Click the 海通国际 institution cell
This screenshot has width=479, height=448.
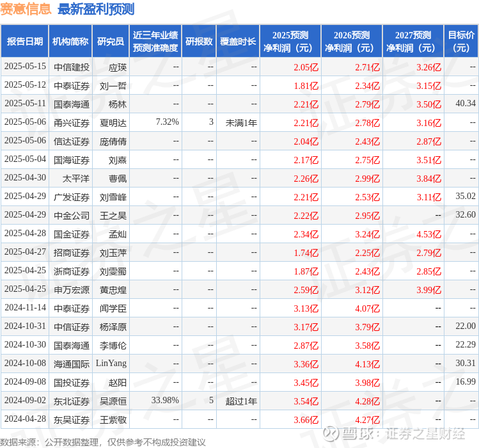[x=72, y=364]
